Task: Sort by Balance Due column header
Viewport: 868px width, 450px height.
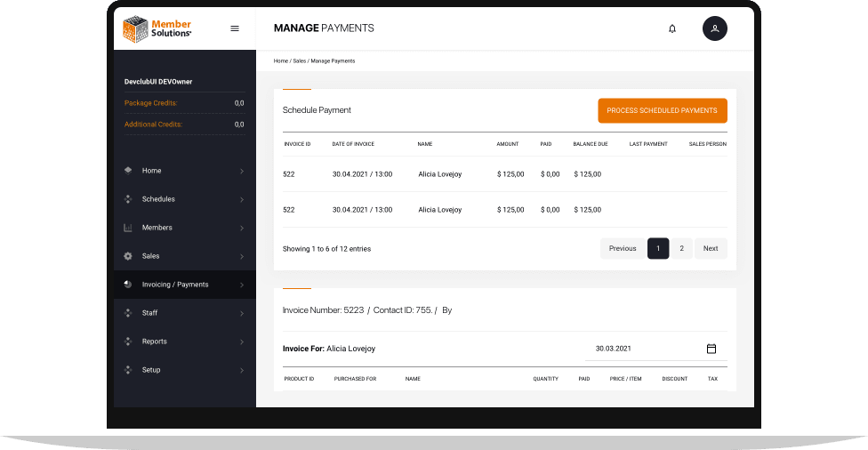Action: click(x=591, y=144)
